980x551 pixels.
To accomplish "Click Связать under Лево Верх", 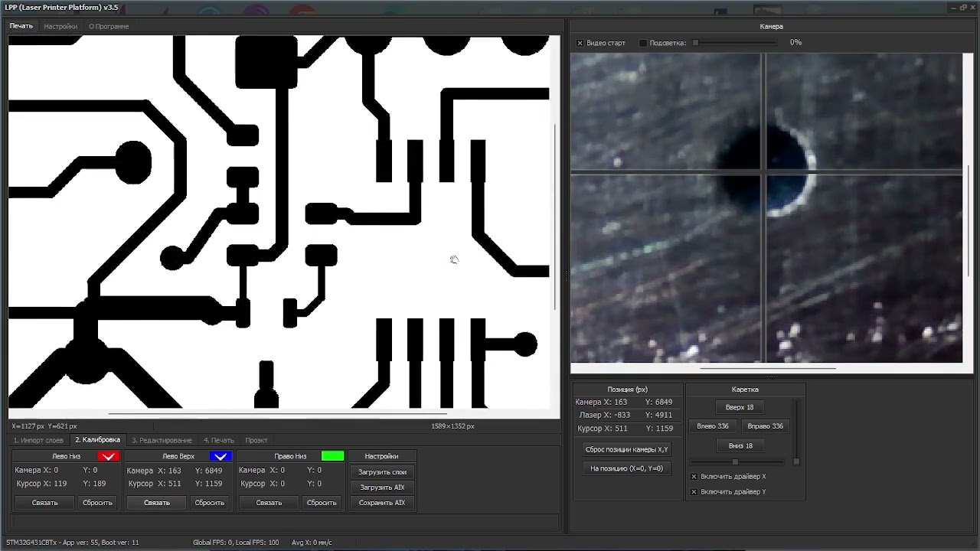I will [156, 503].
